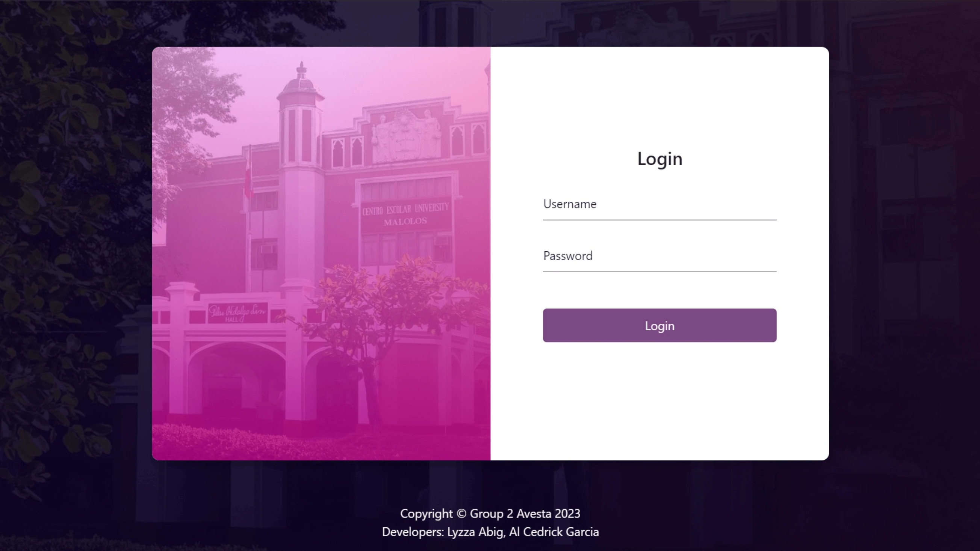Submit with the purple Login button
The height and width of the screenshot is (551, 980).
[659, 326]
